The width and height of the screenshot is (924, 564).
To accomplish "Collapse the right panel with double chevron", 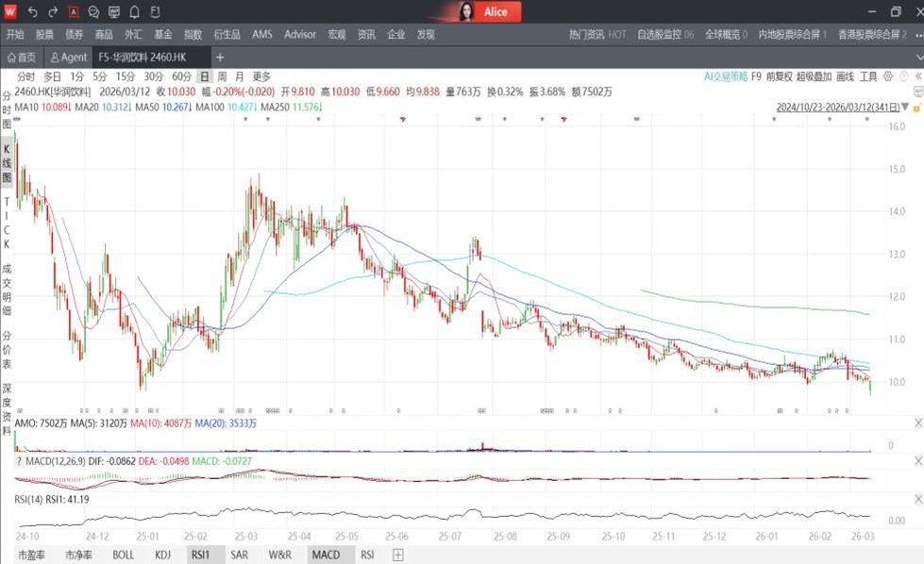I will point(917,76).
